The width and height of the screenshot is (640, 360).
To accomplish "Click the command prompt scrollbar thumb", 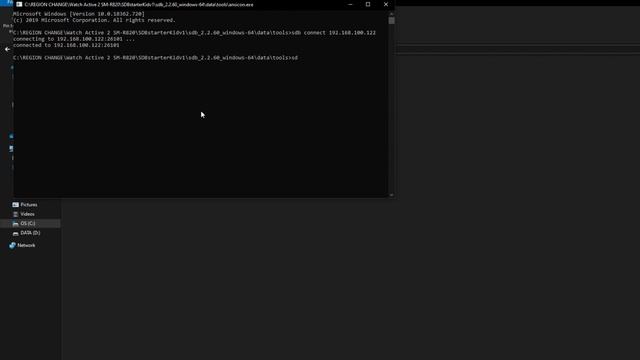I will tap(391, 20).
